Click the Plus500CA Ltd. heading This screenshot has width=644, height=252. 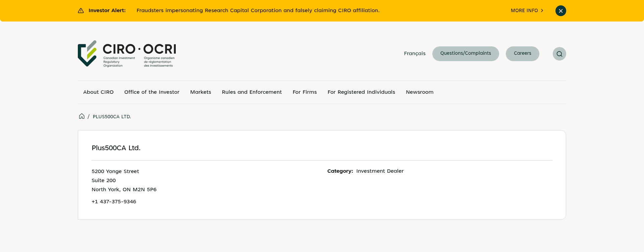pos(116,148)
